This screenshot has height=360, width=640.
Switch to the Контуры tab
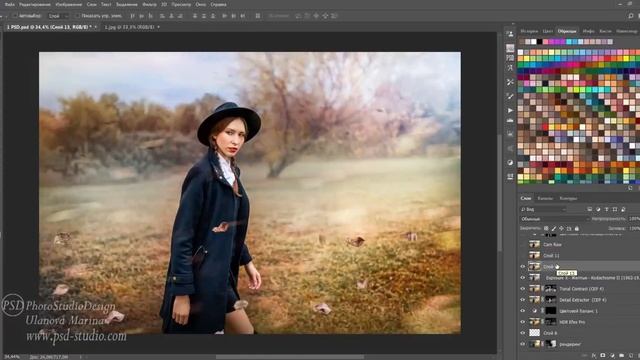[568, 198]
